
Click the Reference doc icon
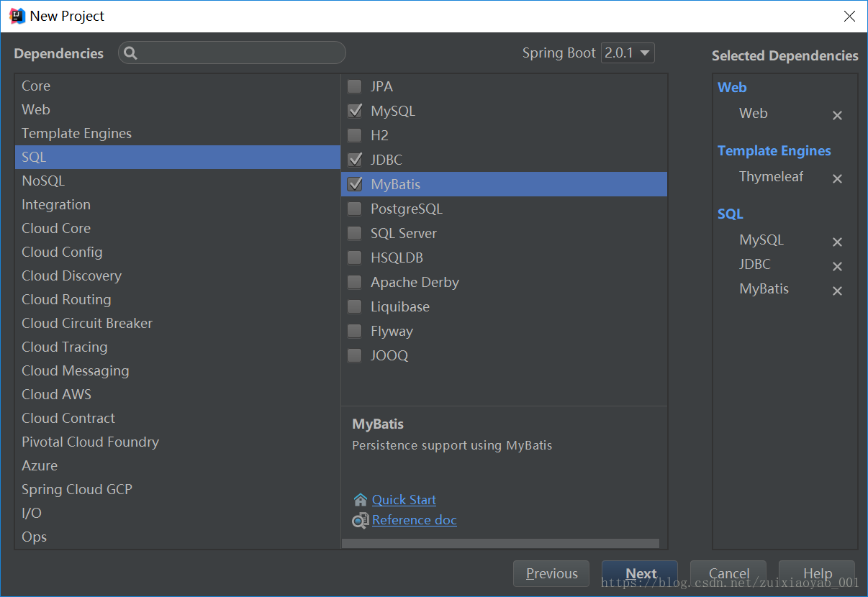(x=361, y=520)
